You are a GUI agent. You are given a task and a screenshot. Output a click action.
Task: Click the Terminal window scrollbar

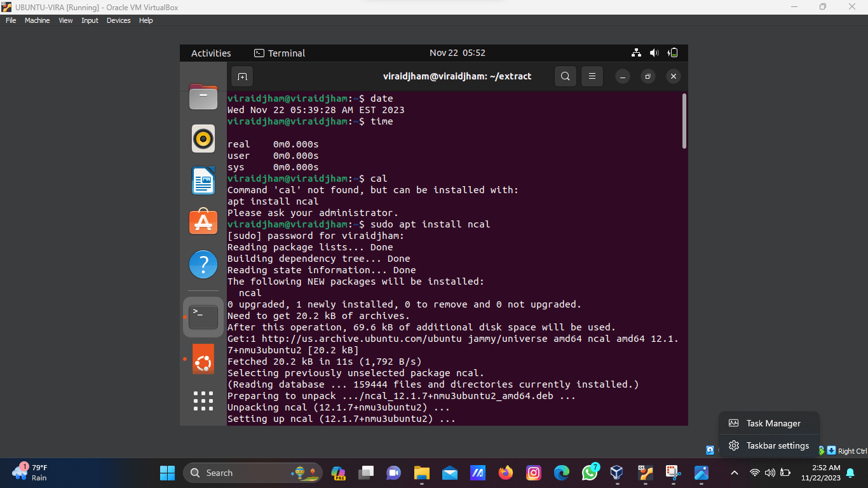click(x=684, y=121)
